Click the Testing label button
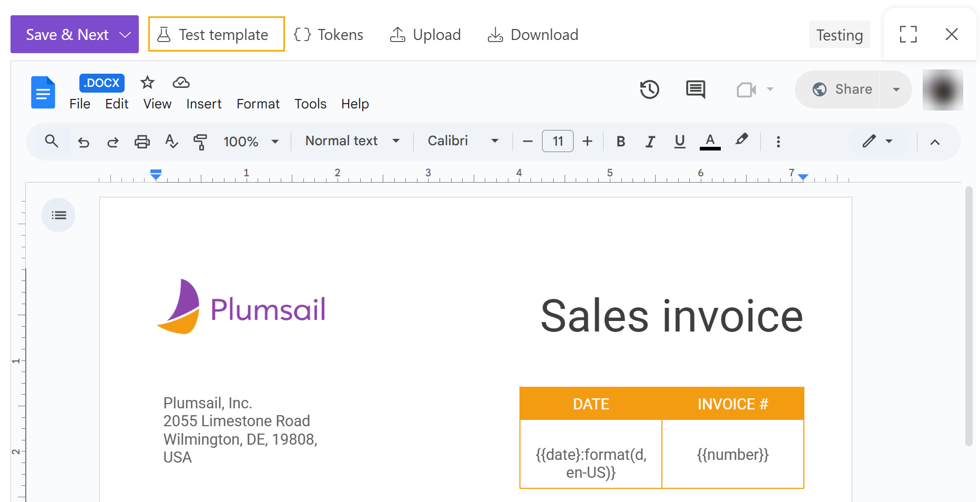The image size is (980, 502). tap(840, 35)
